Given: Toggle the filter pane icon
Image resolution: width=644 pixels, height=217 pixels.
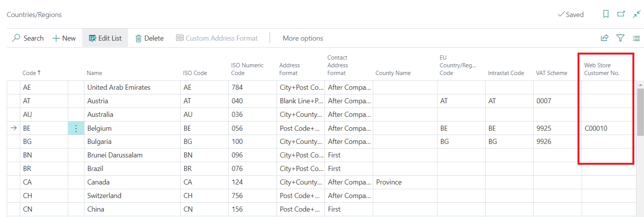Looking at the screenshot, I should click(620, 38).
